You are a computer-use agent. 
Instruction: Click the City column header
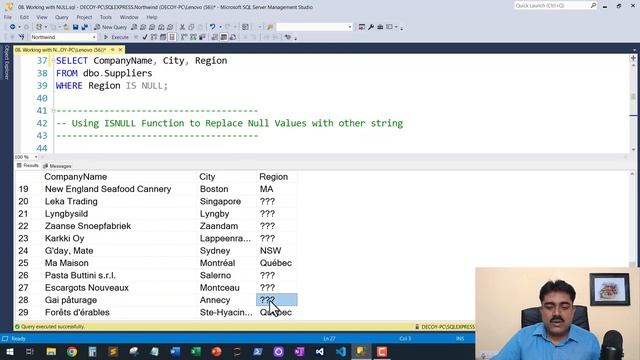[227, 177]
